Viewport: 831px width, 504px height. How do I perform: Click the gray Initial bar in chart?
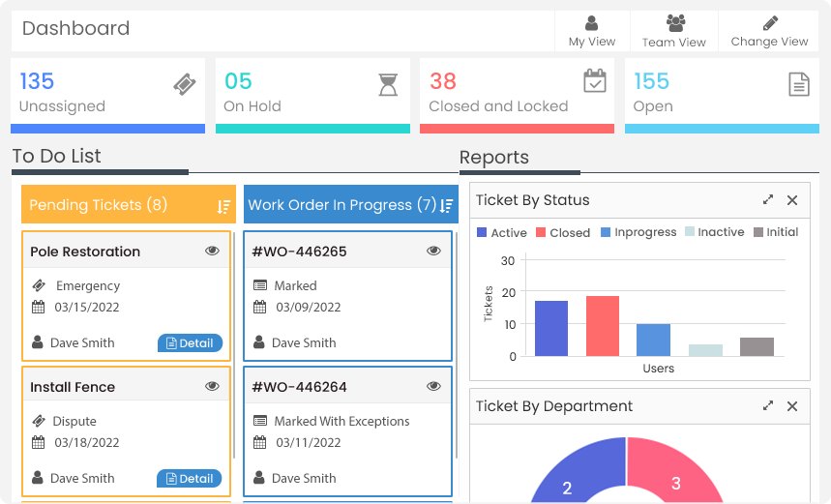[x=757, y=346]
